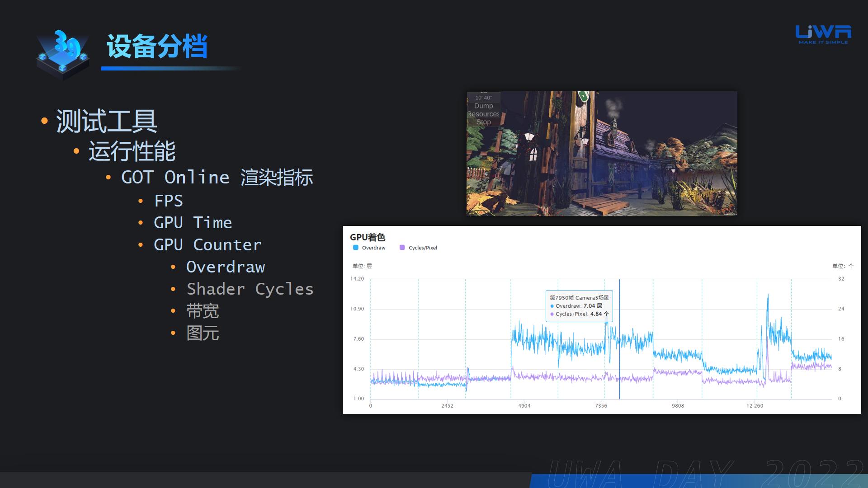Click right y-axis label 24
Viewport: 868px width, 488px height.
(841, 309)
